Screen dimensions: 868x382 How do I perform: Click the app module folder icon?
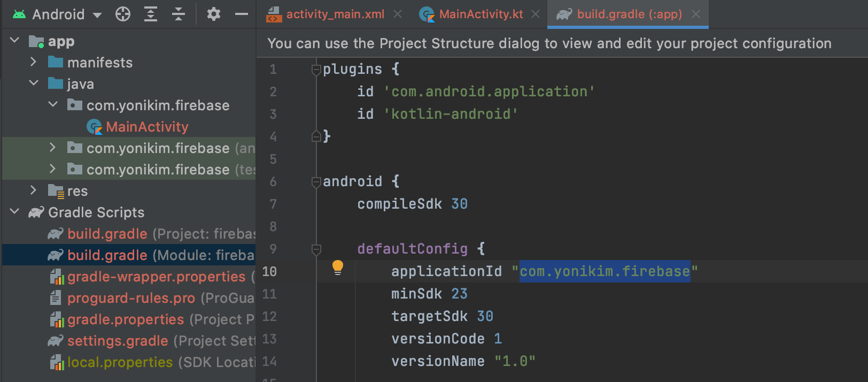coord(36,41)
